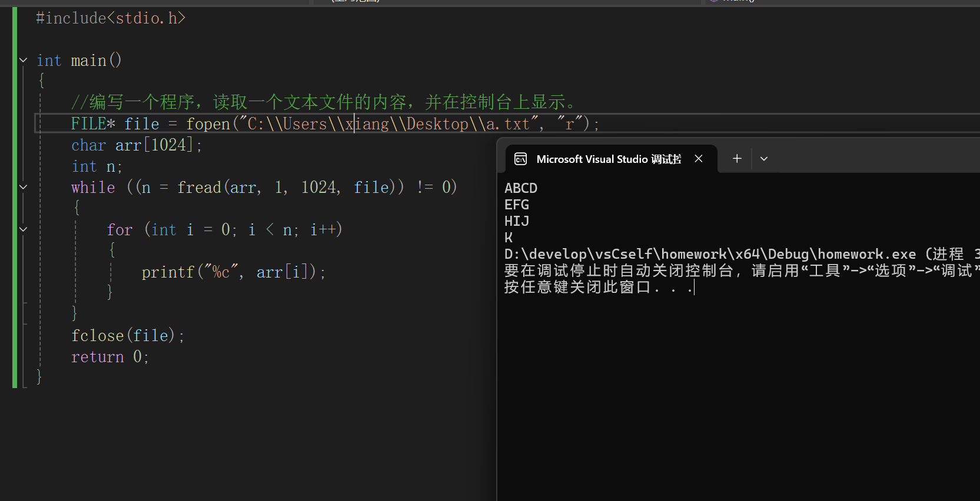Close the Microsoft Visual Studio debug tab
Screen dimensions: 980x501
pyautogui.click(x=699, y=159)
